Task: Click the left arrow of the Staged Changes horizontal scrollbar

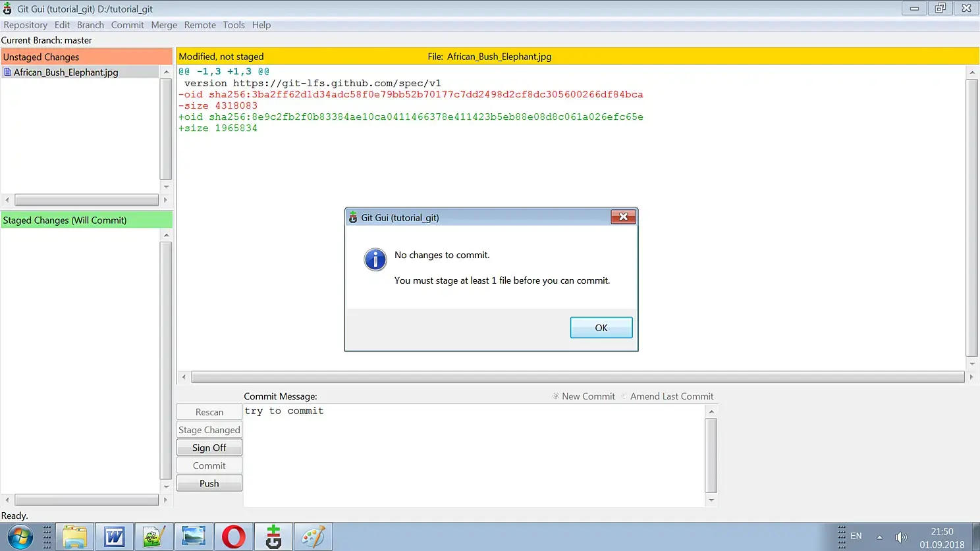Action: (7, 500)
